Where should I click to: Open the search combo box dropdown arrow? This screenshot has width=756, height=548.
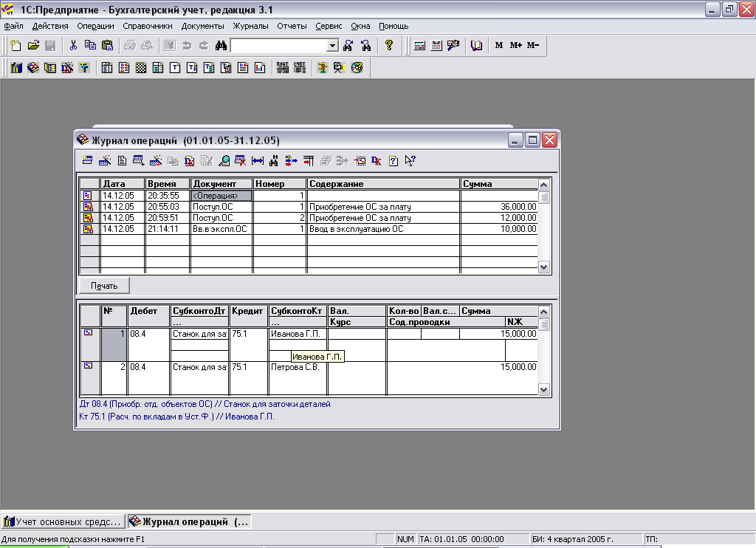[332, 45]
